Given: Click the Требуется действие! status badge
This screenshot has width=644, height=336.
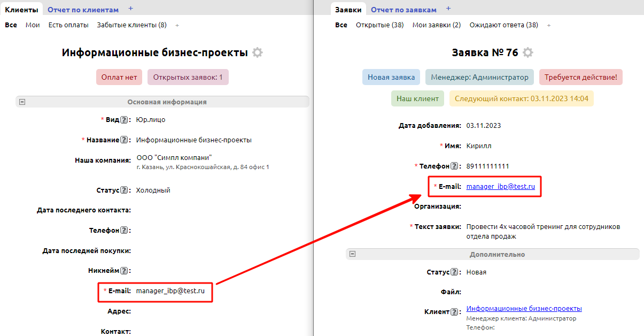Looking at the screenshot, I should pos(580,77).
